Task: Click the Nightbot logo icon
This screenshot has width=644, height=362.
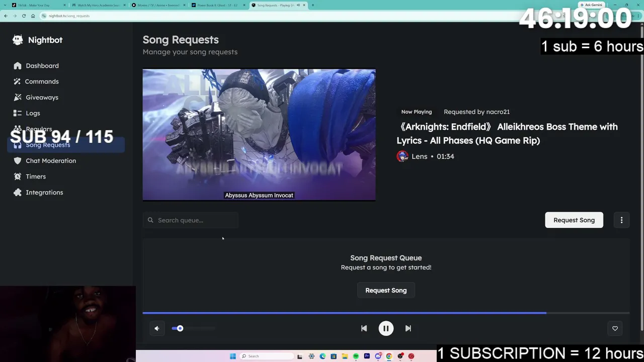Action: [x=18, y=40]
